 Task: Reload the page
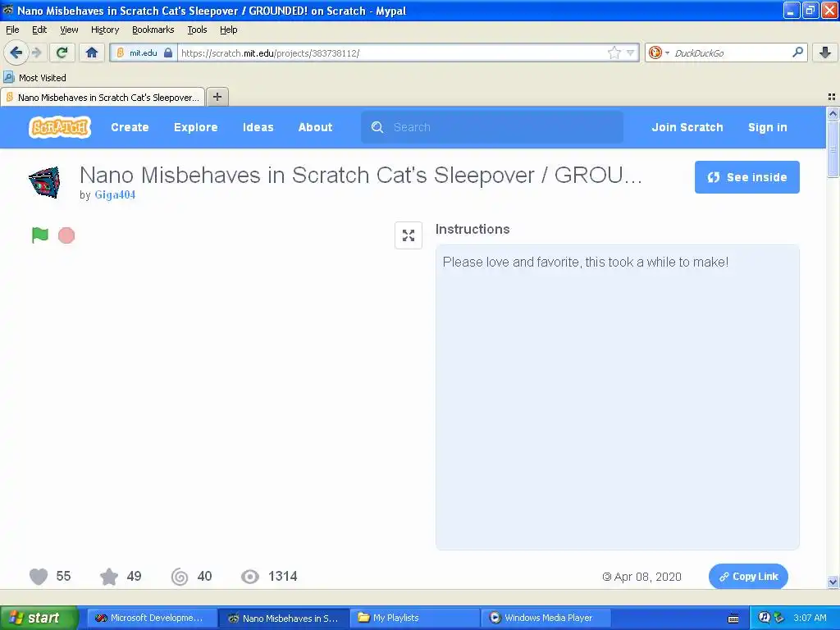pos(62,52)
